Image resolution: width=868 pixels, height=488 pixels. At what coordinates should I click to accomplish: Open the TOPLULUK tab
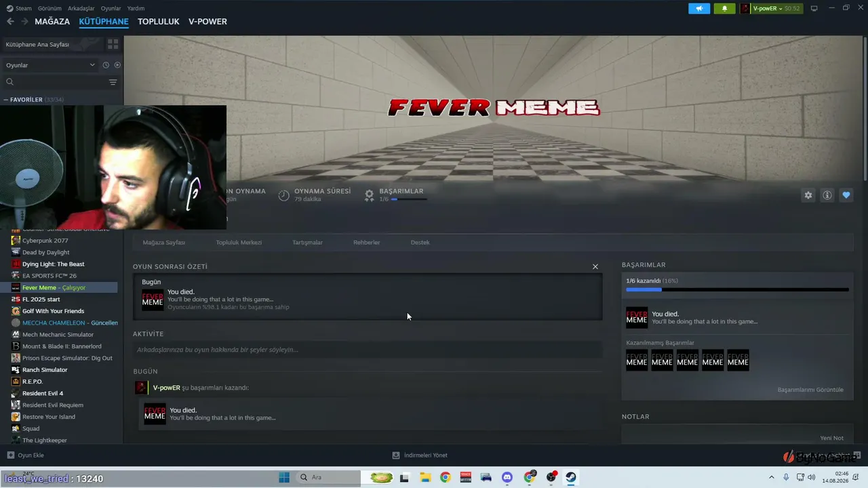tap(159, 22)
